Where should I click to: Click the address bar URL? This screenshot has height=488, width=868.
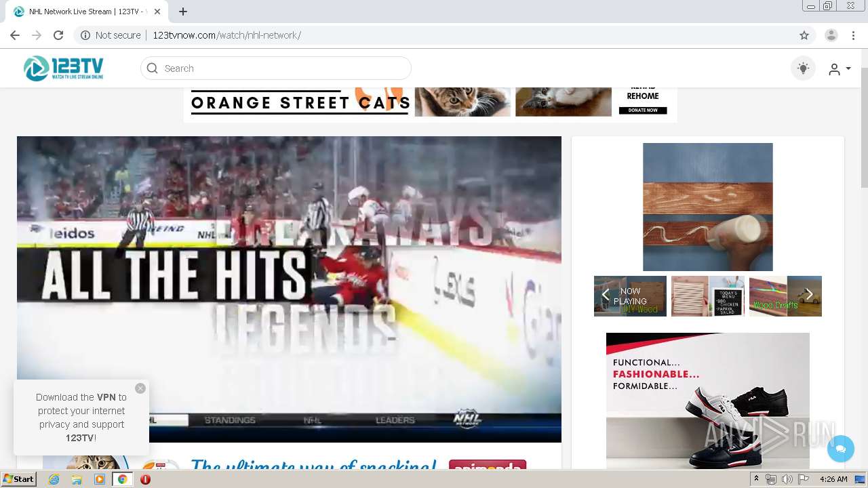click(226, 35)
